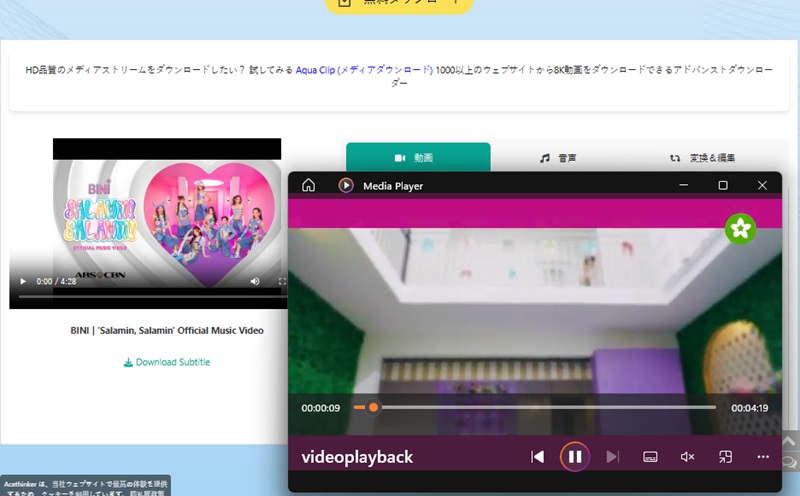The height and width of the screenshot is (496, 800).
Task: Click the green star badge icon
Action: (740, 229)
